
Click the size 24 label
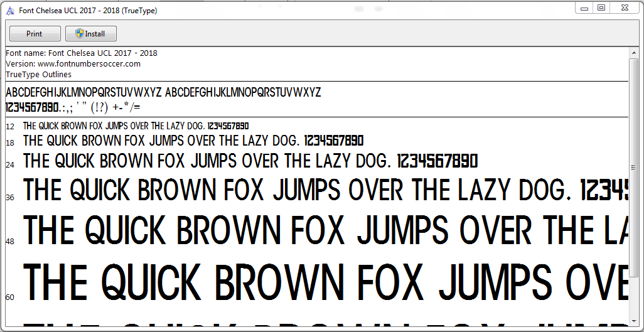tap(10, 165)
